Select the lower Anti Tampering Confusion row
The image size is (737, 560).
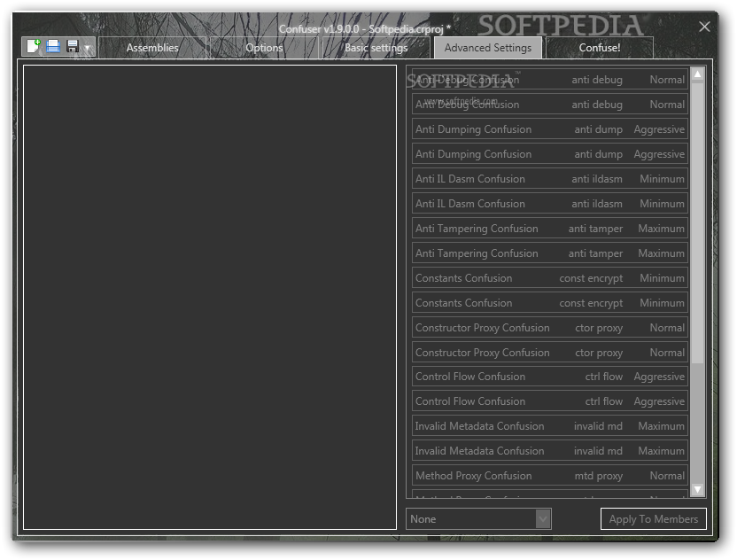(550, 253)
